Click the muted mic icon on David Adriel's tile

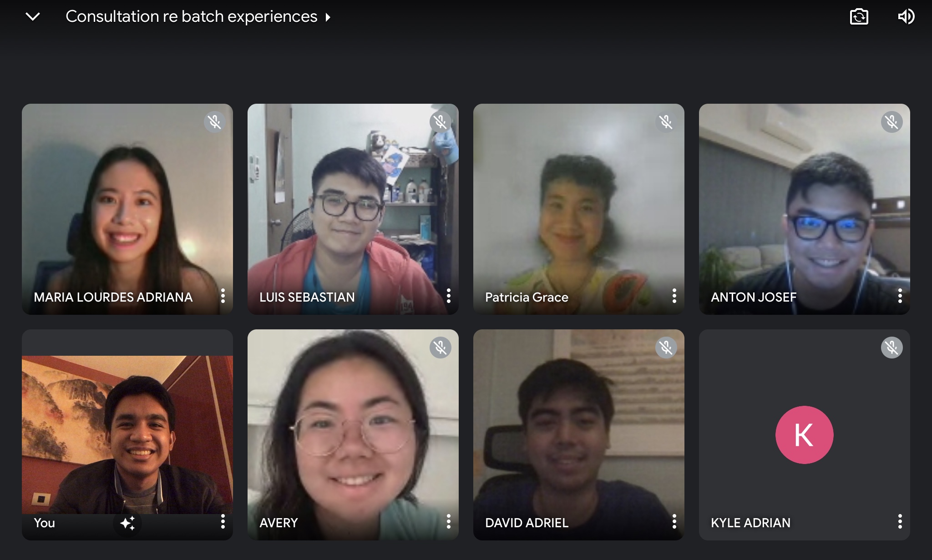click(x=666, y=348)
